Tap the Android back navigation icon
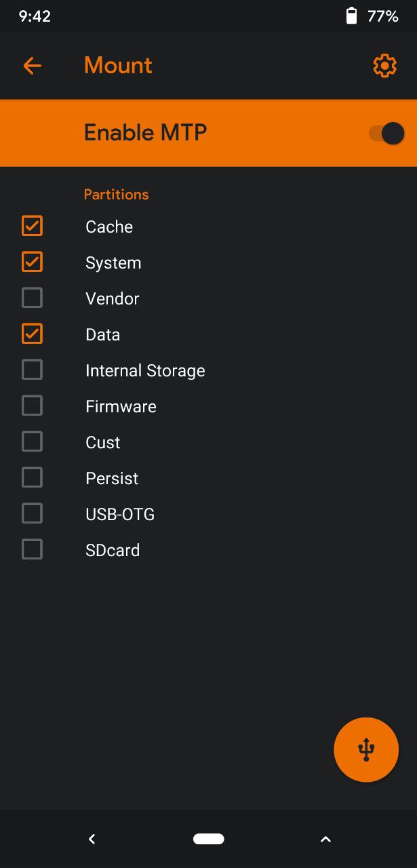This screenshot has height=868, width=417. pos(92,839)
